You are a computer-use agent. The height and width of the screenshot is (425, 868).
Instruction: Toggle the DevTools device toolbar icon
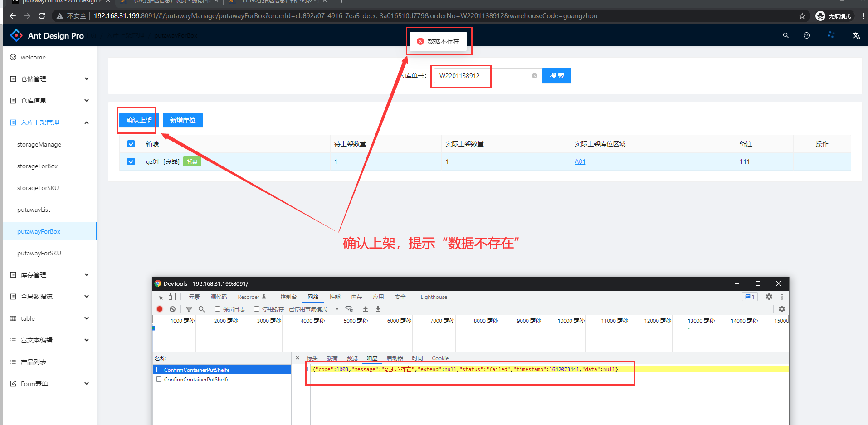coord(172,297)
